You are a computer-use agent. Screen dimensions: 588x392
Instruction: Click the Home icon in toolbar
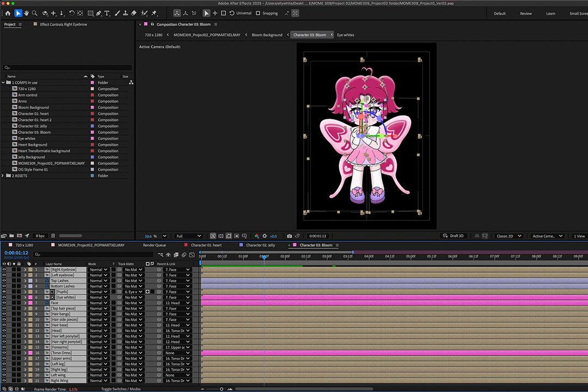point(8,13)
